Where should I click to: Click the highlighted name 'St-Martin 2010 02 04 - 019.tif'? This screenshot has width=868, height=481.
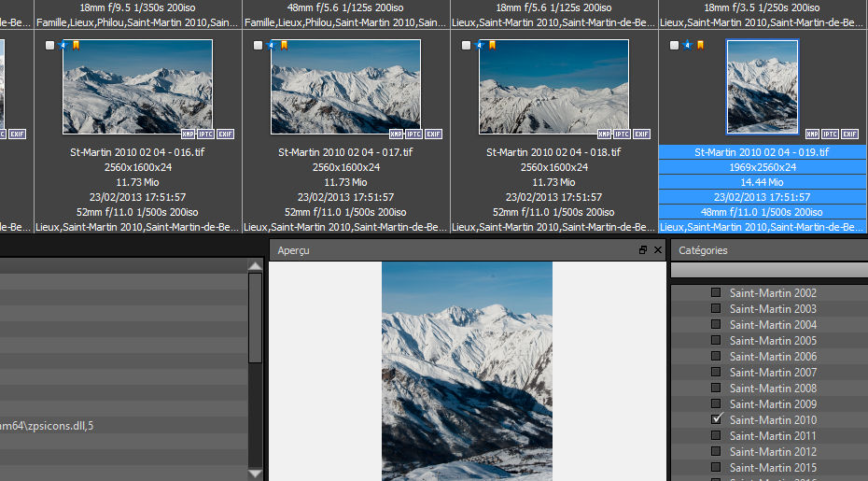pos(762,152)
